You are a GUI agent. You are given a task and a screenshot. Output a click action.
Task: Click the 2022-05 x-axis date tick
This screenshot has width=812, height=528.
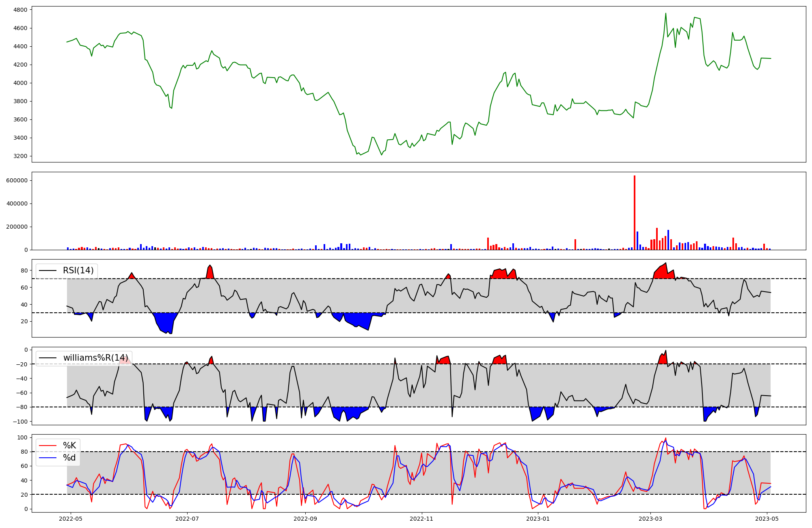[71, 519]
